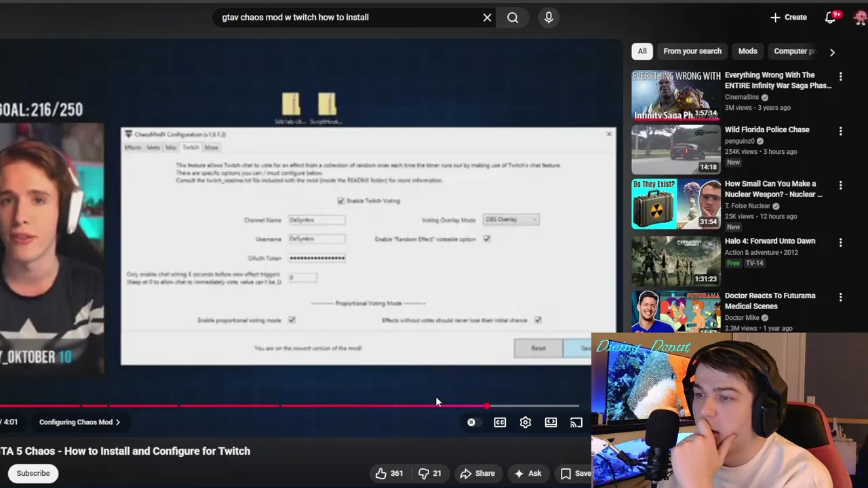Click the Username field

(x=317, y=239)
